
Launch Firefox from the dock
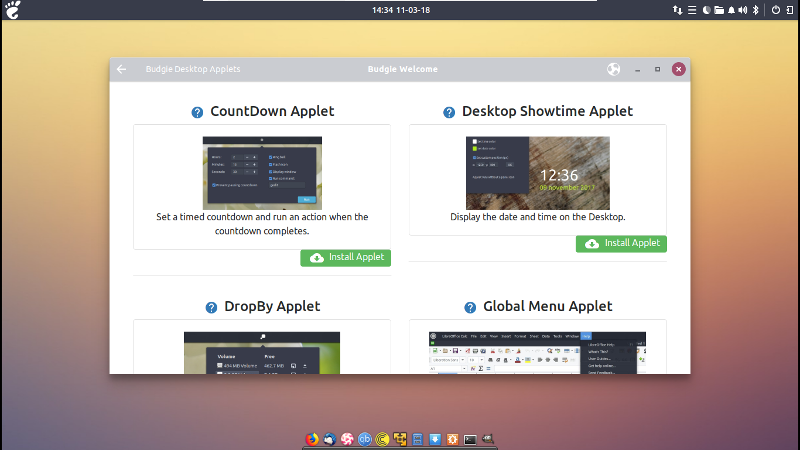click(312, 439)
